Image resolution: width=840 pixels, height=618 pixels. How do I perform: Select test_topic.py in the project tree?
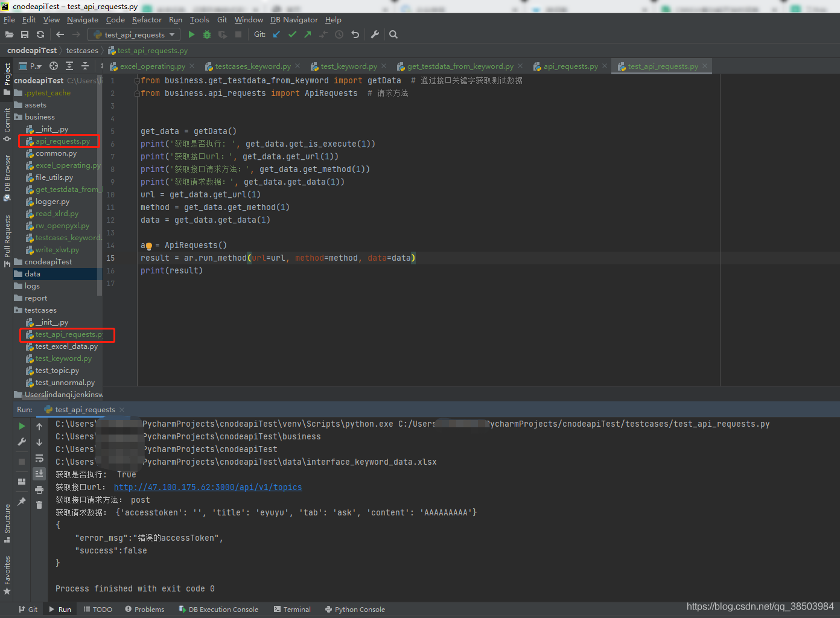tap(57, 371)
